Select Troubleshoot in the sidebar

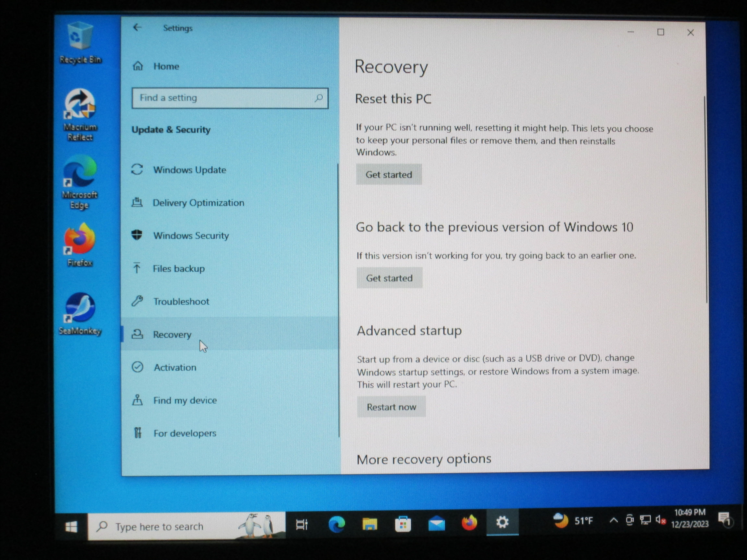(230, 301)
